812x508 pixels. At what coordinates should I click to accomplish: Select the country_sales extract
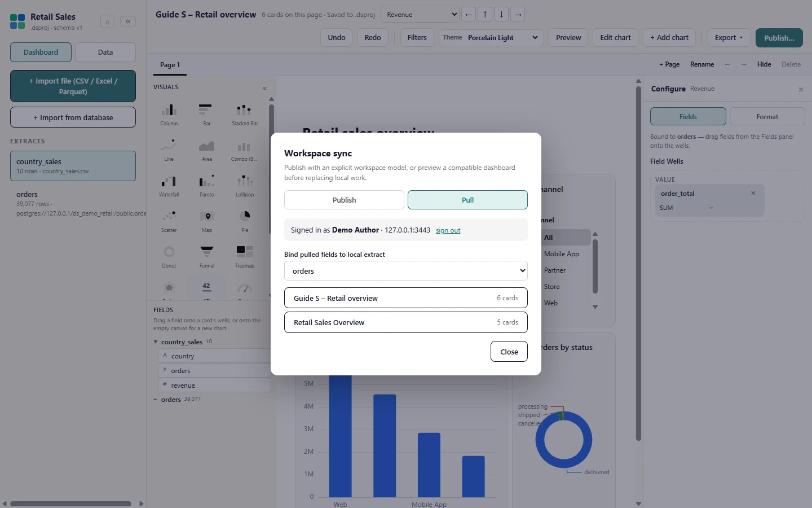pos(73,166)
